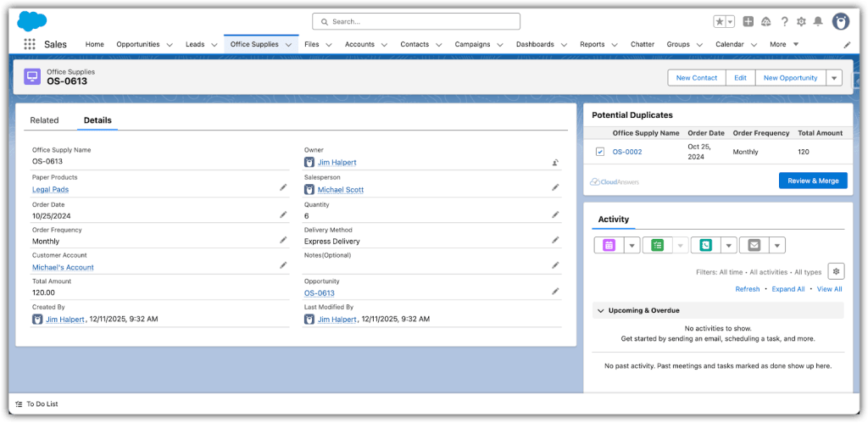Click the New Task icon in Activity
The width and height of the screenshot is (868, 423).
pyautogui.click(x=656, y=246)
